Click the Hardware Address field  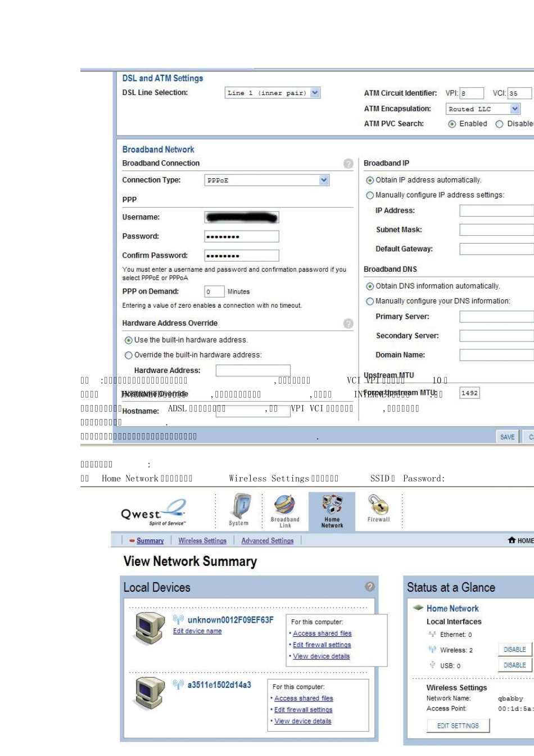pyautogui.click(x=253, y=371)
